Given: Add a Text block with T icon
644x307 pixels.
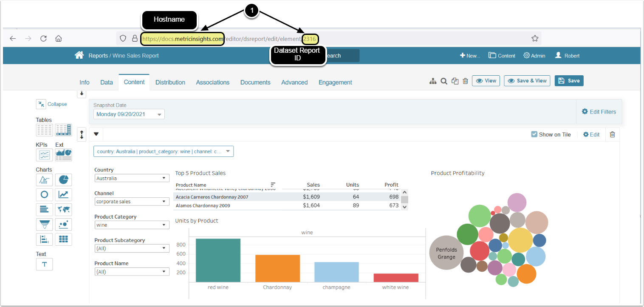Looking at the screenshot, I should [44, 264].
